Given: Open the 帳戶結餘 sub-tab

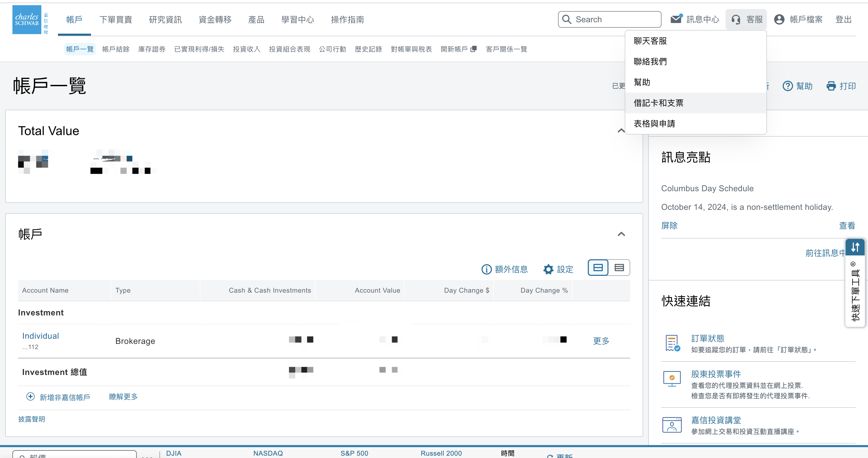Looking at the screenshot, I should (116, 49).
